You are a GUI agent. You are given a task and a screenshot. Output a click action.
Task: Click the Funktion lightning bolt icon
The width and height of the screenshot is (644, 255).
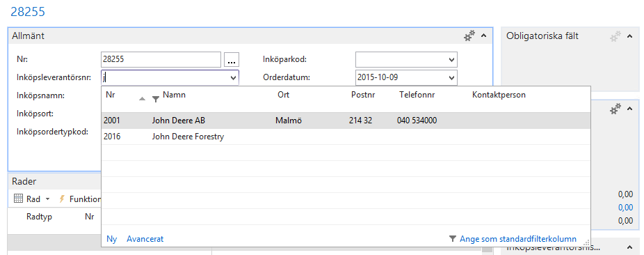[x=62, y=199]
